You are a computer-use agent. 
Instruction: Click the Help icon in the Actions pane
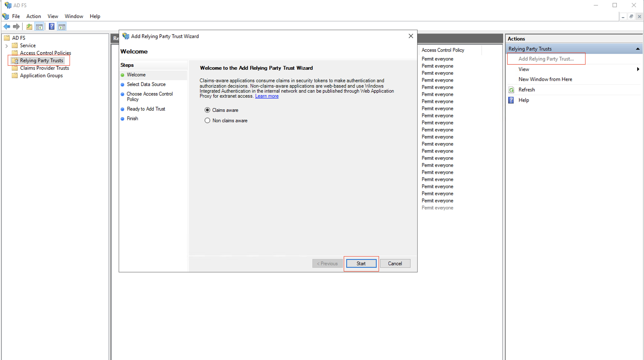(x=511, y=100)
